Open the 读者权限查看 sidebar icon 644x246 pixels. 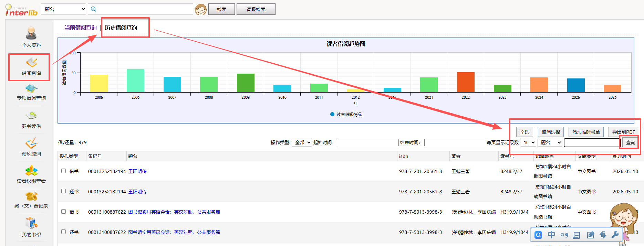[x=31, y=171]
